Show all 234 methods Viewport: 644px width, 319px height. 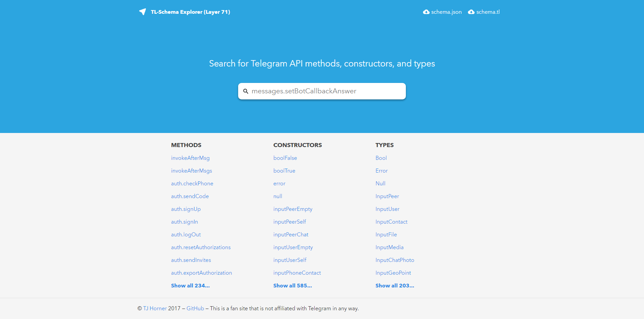pyautogui.click(x=190, y=285)
